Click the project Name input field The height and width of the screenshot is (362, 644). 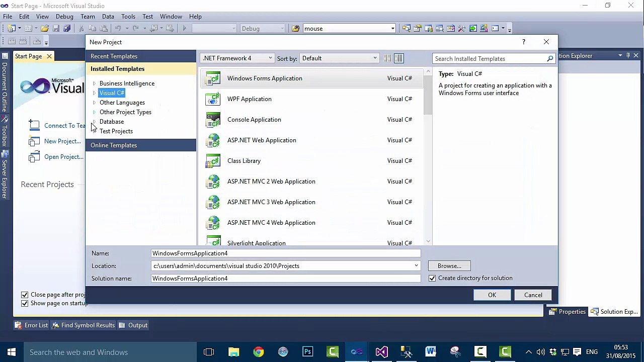point(286,253)
